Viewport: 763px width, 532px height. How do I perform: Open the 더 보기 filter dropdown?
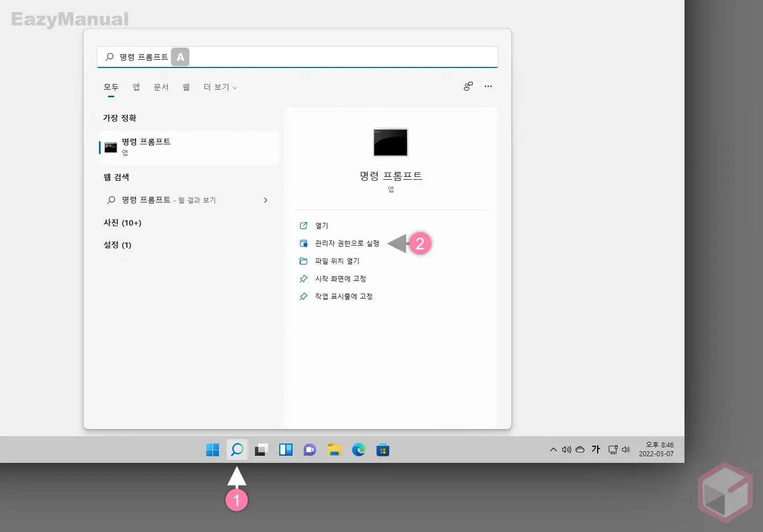pyautogui.click(x=220, y=87)
